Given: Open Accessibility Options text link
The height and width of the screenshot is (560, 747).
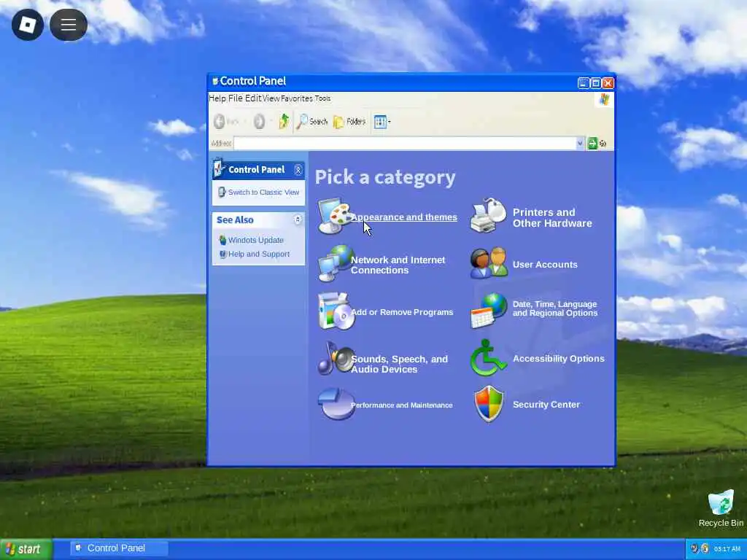Looking at the screenshot, I should (x=558, y=359).
